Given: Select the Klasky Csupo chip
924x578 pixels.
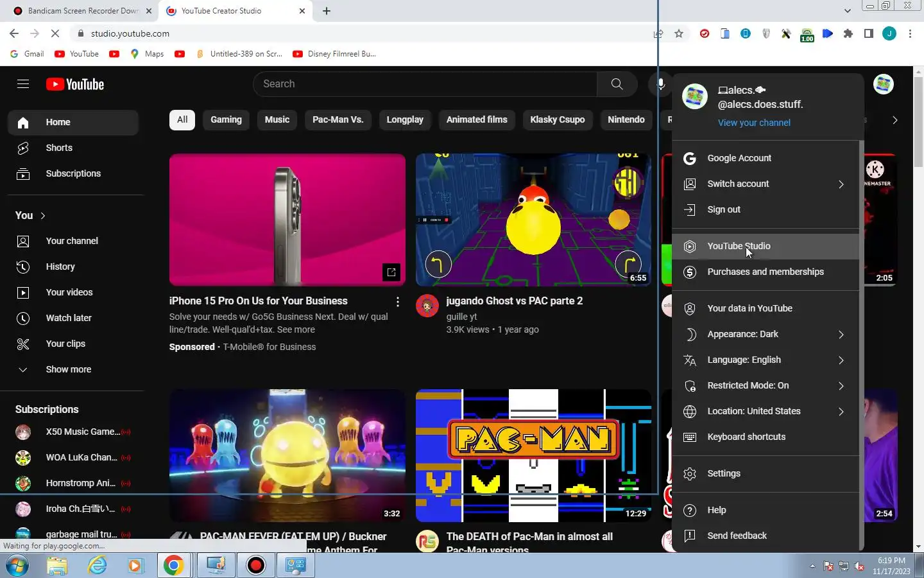Looking at the screenshot, I should pos(558,120).
